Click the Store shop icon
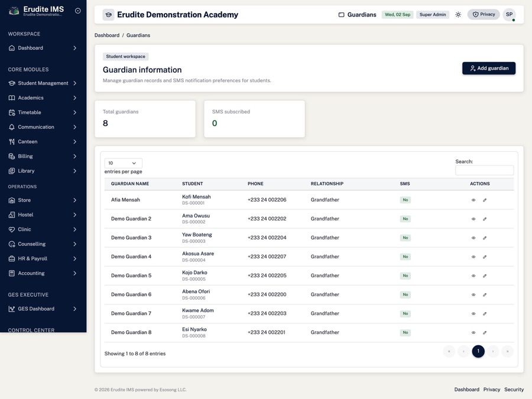The height and width of the screenshot is (399, 532). pos(12,200)
